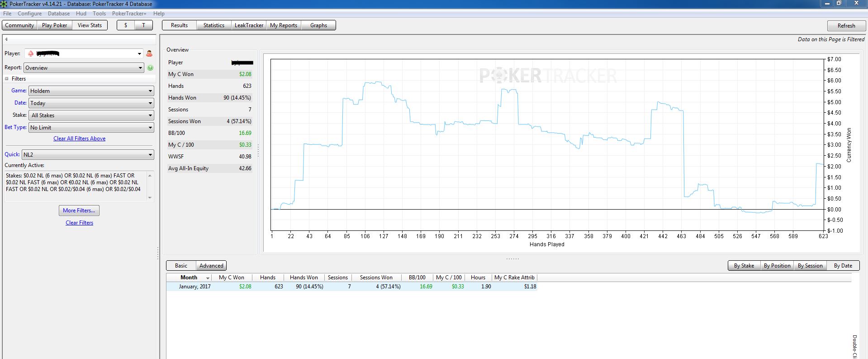Click the 1.90 Hours cell

point(486,287)
